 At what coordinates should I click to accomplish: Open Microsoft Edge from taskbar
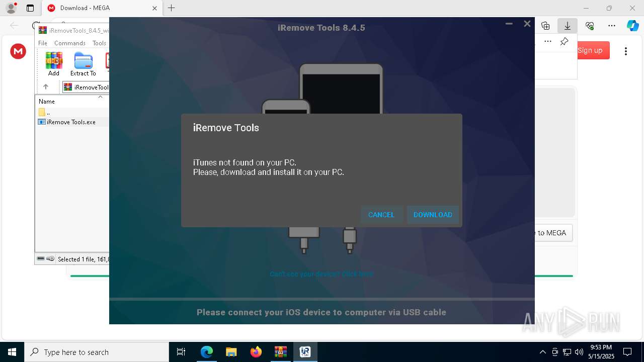point(207,352)
